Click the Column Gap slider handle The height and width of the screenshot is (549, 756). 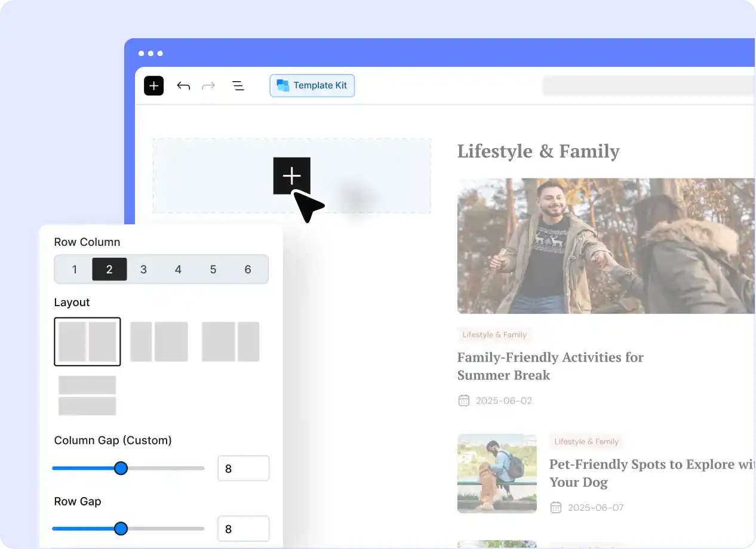pos(121,468)
